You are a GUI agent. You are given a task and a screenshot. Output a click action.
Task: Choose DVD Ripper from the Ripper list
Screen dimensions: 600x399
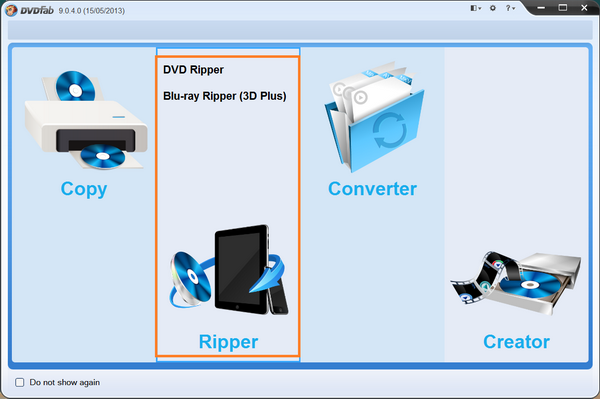click(193, 70)
